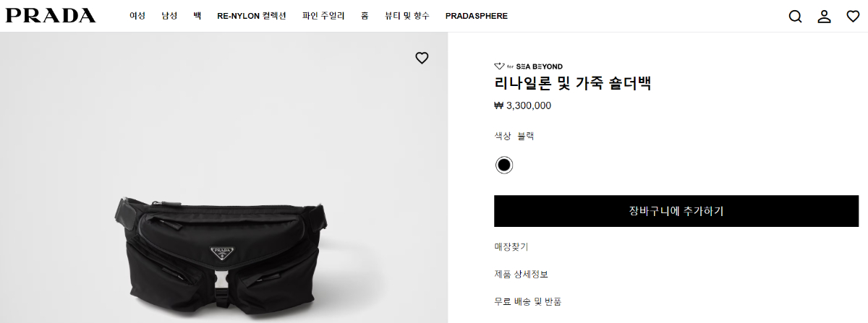Open 파인 주얼리 menu
868x323 pixels.
point(323,16)
